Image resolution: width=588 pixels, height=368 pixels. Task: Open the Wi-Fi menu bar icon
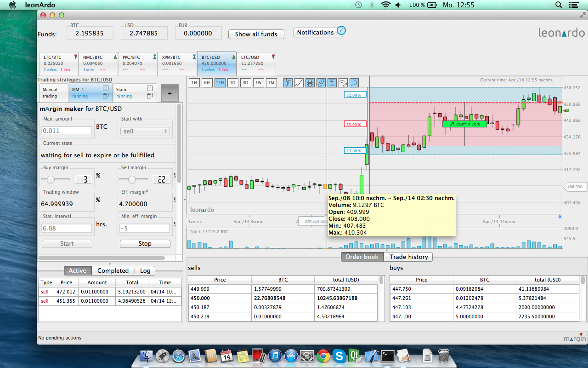(385, 5)
